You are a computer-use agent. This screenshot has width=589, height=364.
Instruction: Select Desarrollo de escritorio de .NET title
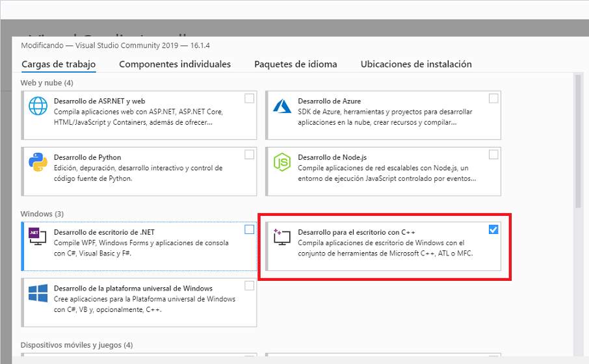pos(104,232)
